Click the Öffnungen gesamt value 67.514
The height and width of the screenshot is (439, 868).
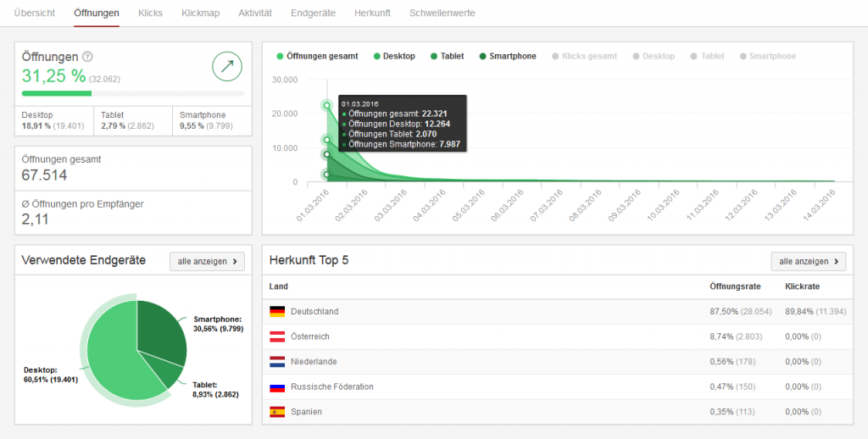[x=44, y=175]
